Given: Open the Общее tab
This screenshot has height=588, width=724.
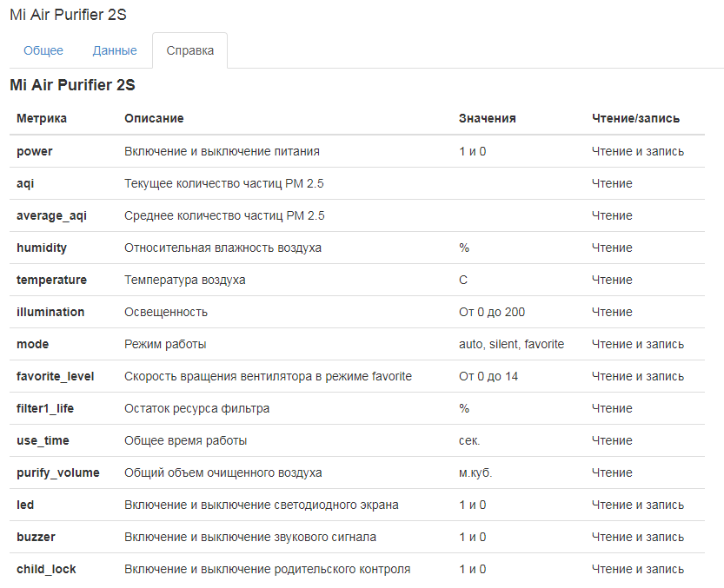Looking at the screenshot, I should [x=43, y=50].
